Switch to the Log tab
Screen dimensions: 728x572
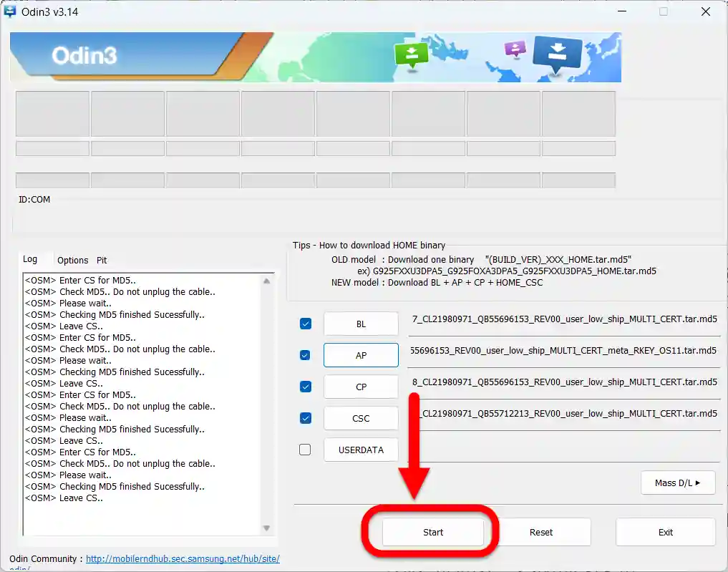point(30,259)
